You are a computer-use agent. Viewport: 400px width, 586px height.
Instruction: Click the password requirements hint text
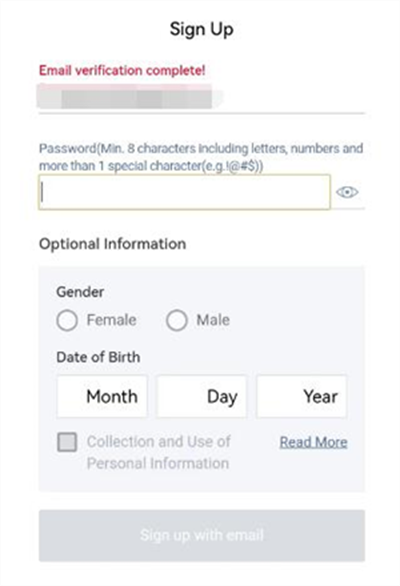point(201,157)
